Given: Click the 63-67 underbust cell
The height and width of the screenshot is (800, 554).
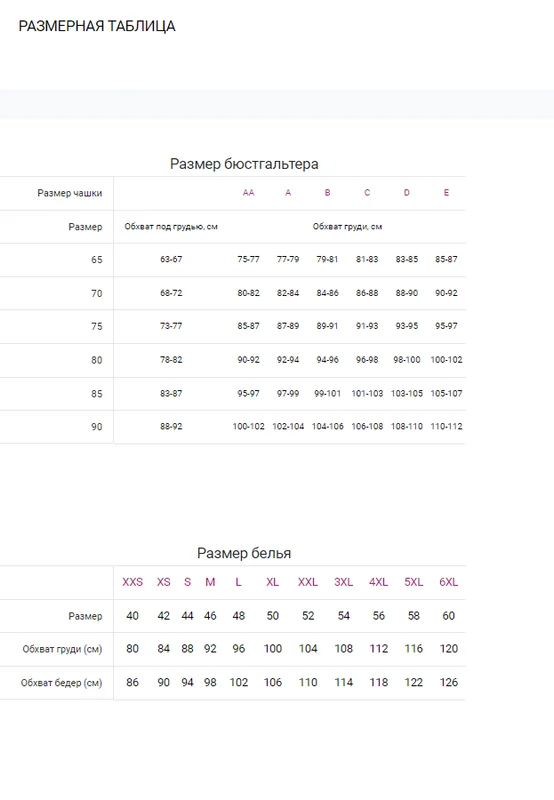Looking at the screenshot, I should 171,259.
